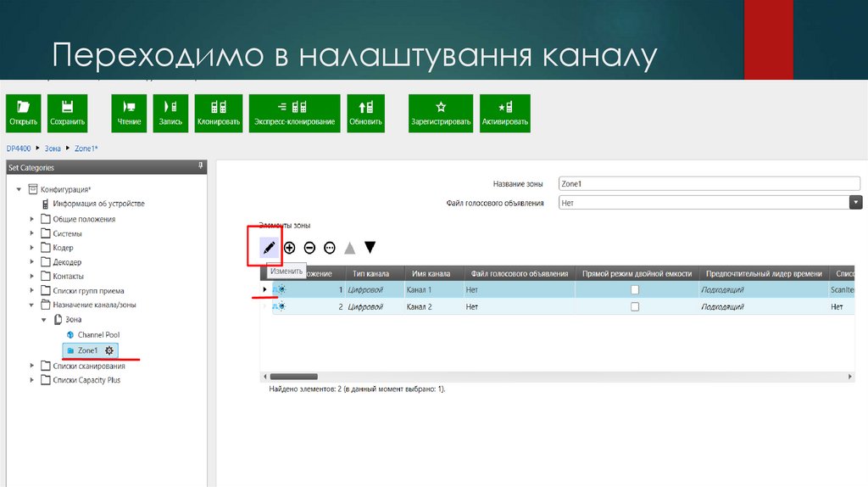
Task: Sort by Имя канала column header
Action: [431, 274]
